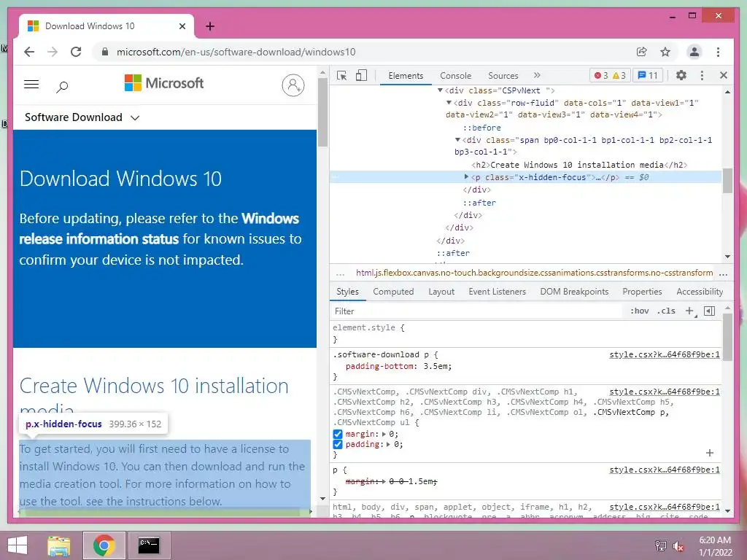747x560 pixels.
Task: Click the browser forward arrow
Action: click(53, 52)
